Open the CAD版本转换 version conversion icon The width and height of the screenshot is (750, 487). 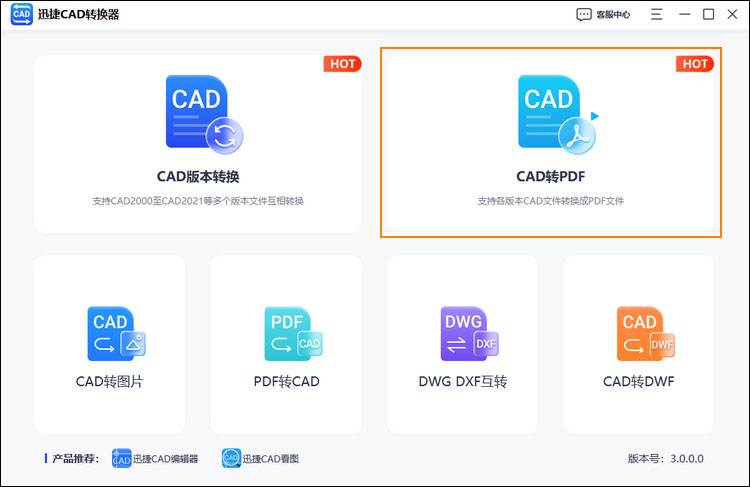pyautogui.click(x=204, y=114)
